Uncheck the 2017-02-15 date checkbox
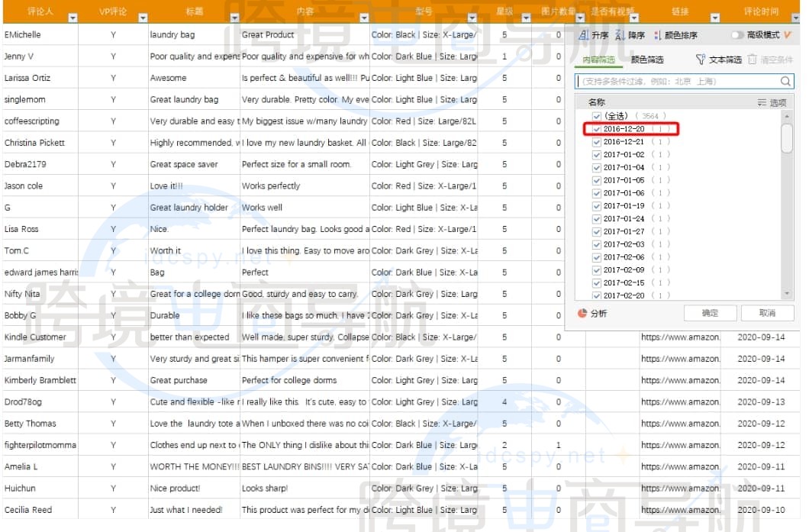This screenshot has height=532, width=809. click(597, 282)
